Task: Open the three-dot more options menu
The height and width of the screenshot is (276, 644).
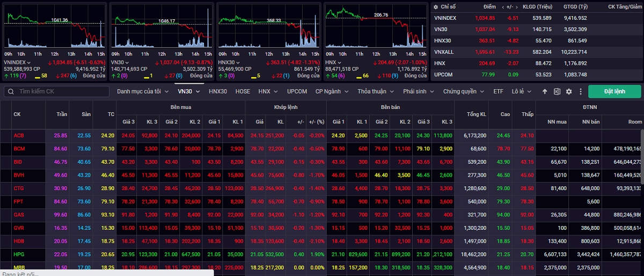Action: coord(580,91)
